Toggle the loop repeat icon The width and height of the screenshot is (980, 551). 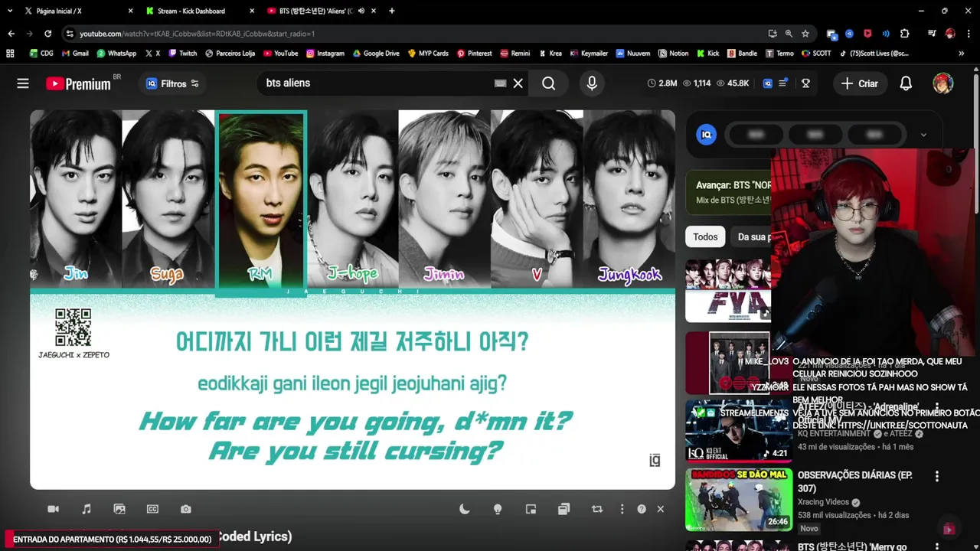(597, 509)
